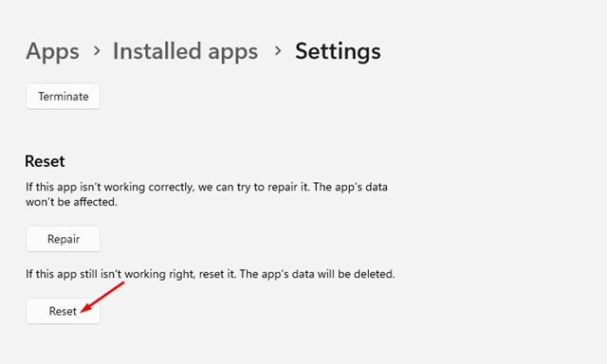Navigate to the top-level Apps page
The image size is (607, 364).
click(x=53, y=51)
